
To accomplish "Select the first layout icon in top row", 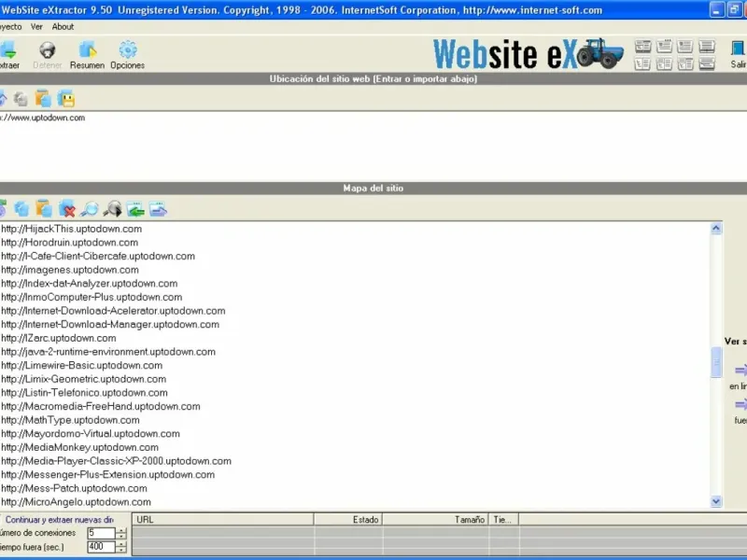I will (x=642, y=47).
